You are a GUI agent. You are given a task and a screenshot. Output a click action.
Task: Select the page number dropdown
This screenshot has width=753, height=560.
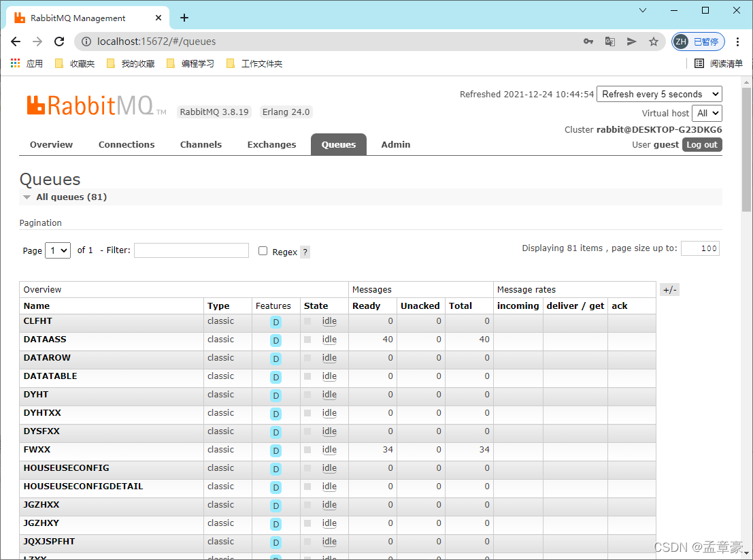tap(58, 250)
